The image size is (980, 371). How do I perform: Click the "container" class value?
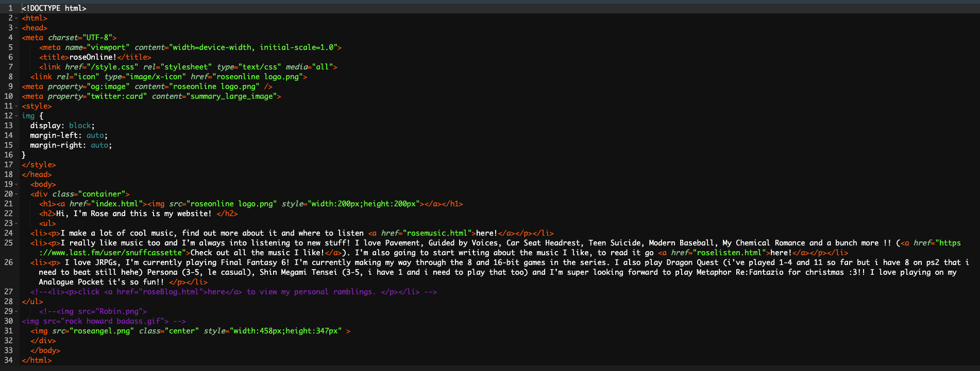[102, 194]
